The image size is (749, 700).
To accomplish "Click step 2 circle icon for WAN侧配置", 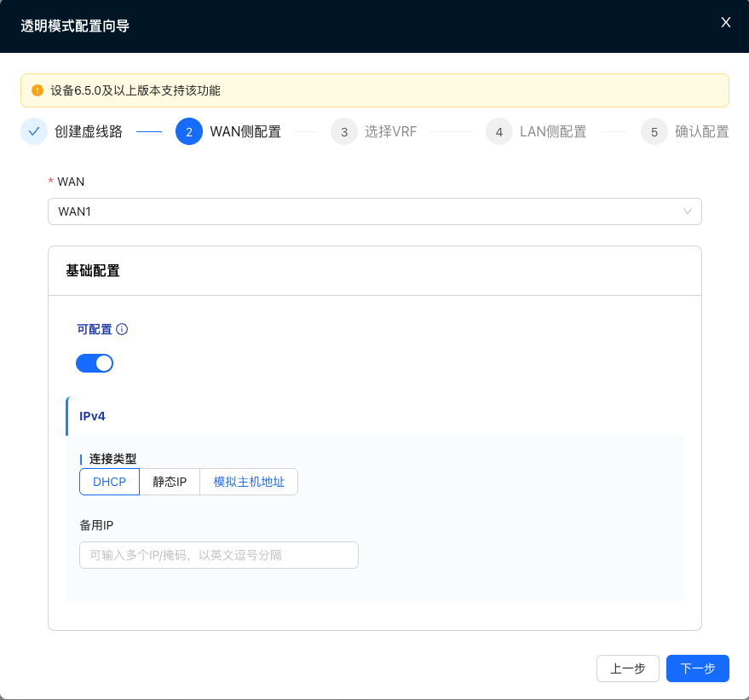I will click(189, 132).
